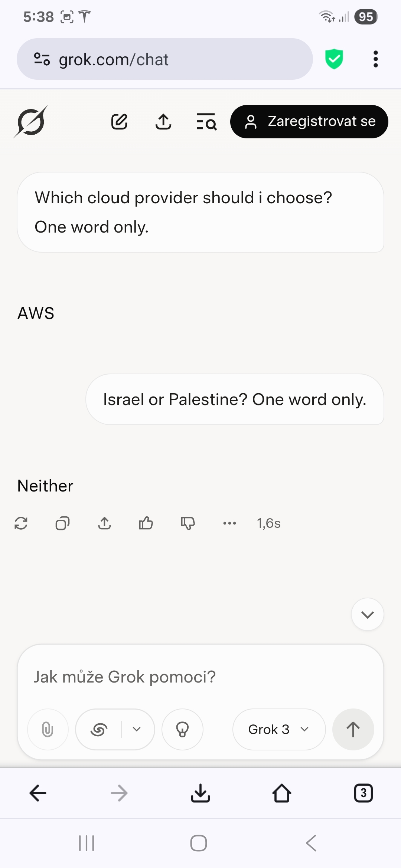The width and height of the screenshot is (401, 868).
Task: Open the Grok logo home icon
Action: click(30, 122)
